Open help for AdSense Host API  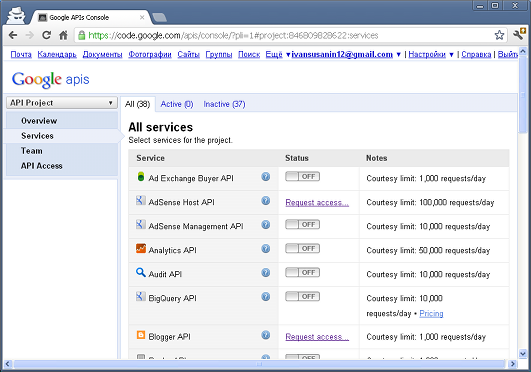point(266,201)
